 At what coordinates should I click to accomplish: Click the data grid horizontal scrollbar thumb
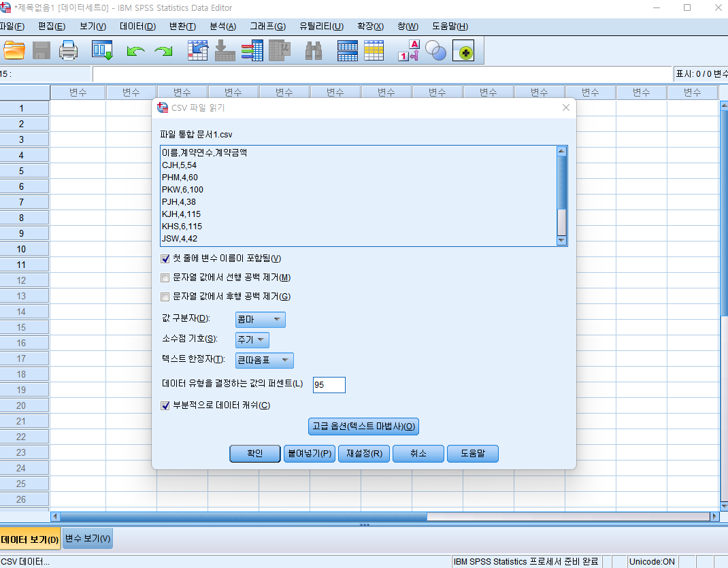244,516
